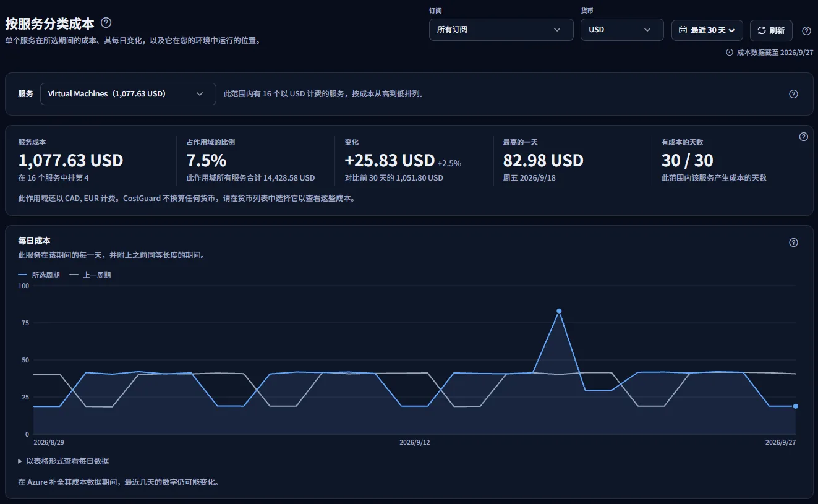Click 周五 2026/9/18 date text

(529, 178)
